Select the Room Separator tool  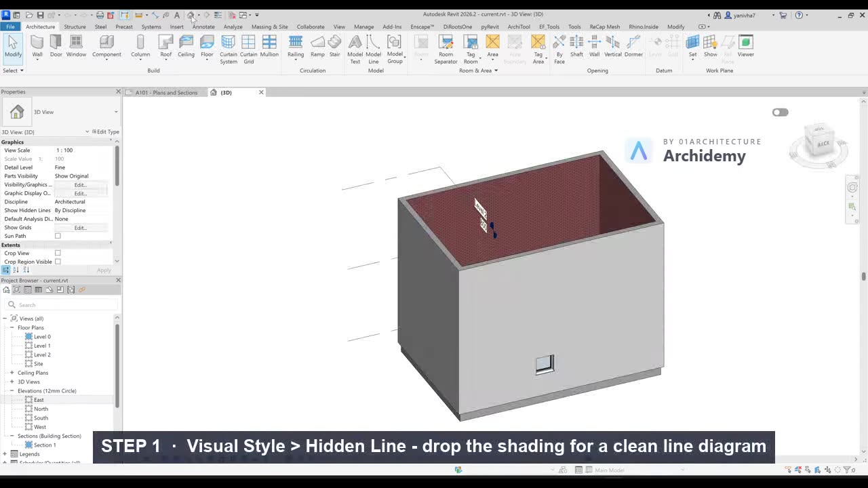click(x=446, y=49)
